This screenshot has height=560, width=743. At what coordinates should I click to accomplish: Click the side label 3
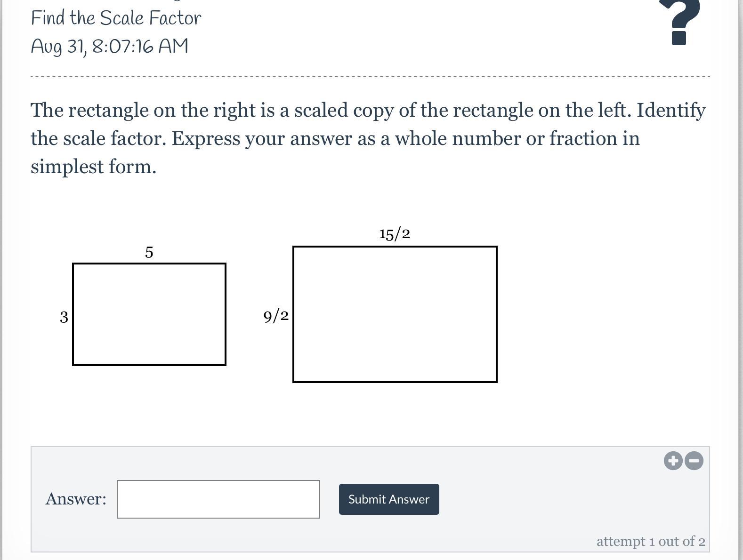coord(64,317)
